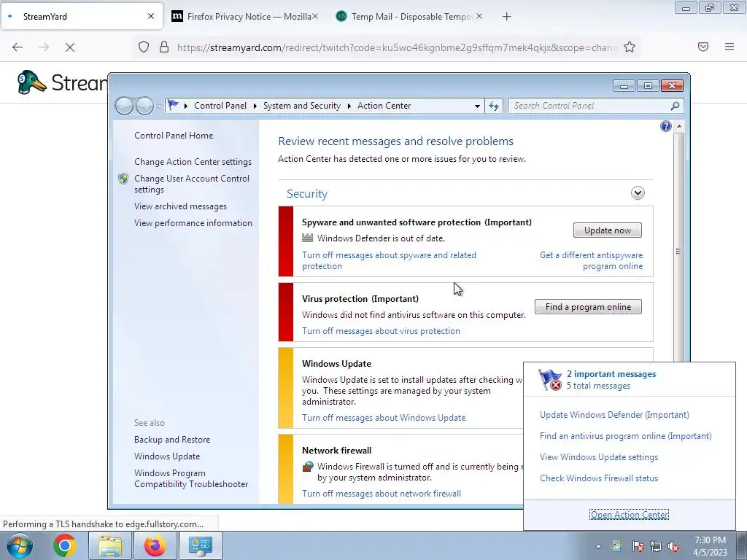Click the StreamYard duck logo
Screen dimensions: 747x560
click(x=31, y=82)
